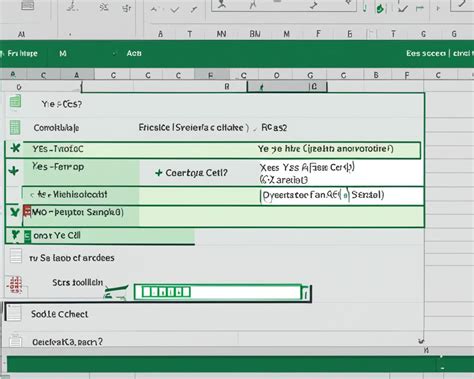
Task: Click the green table icon next to 'Conoiktialje'
Action: [15, 127]
